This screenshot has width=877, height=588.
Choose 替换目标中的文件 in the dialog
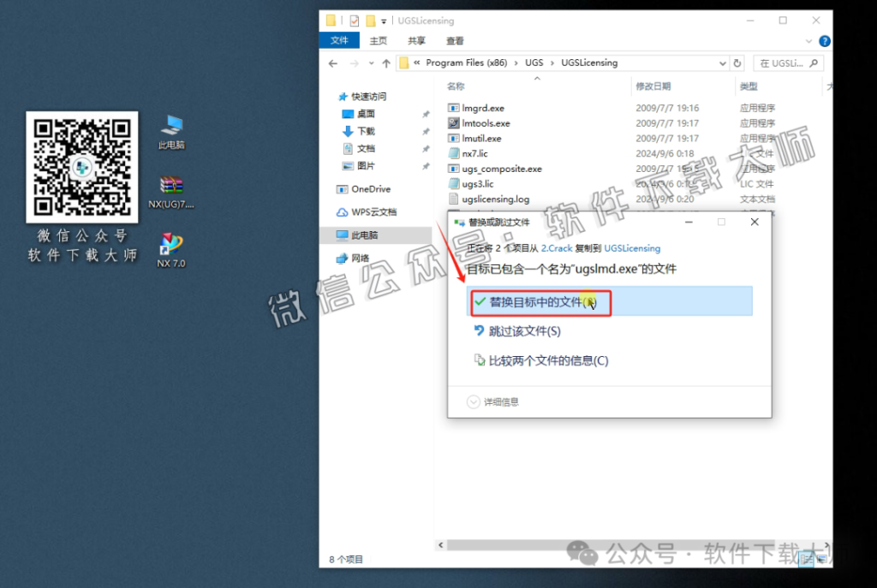tap(540, 302)
